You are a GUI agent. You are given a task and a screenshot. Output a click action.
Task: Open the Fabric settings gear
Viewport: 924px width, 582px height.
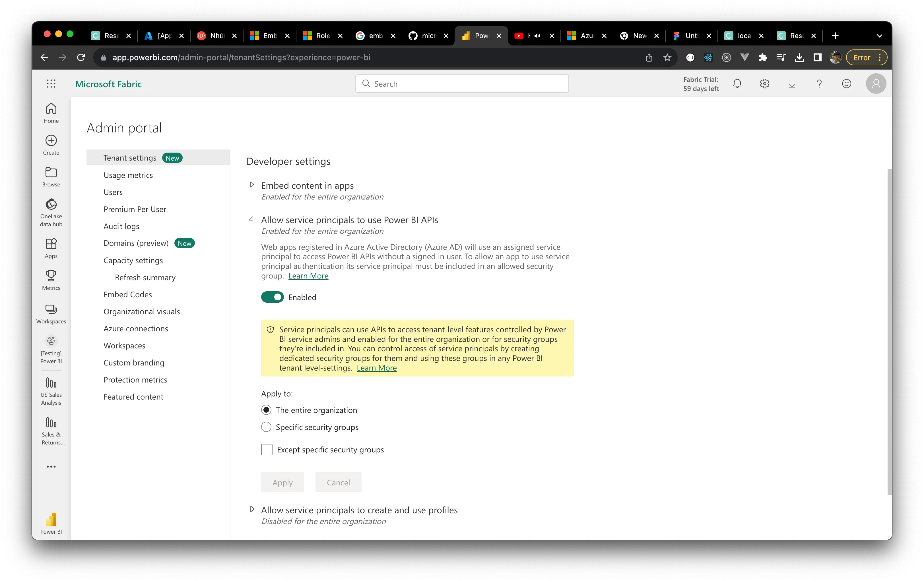point(764,83)
